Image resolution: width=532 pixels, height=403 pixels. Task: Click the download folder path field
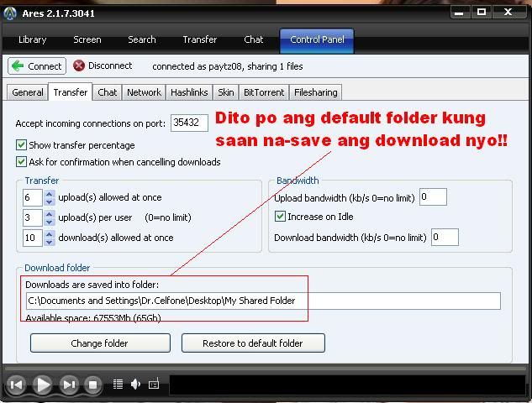pyautogui.click(x=263, y=301)
